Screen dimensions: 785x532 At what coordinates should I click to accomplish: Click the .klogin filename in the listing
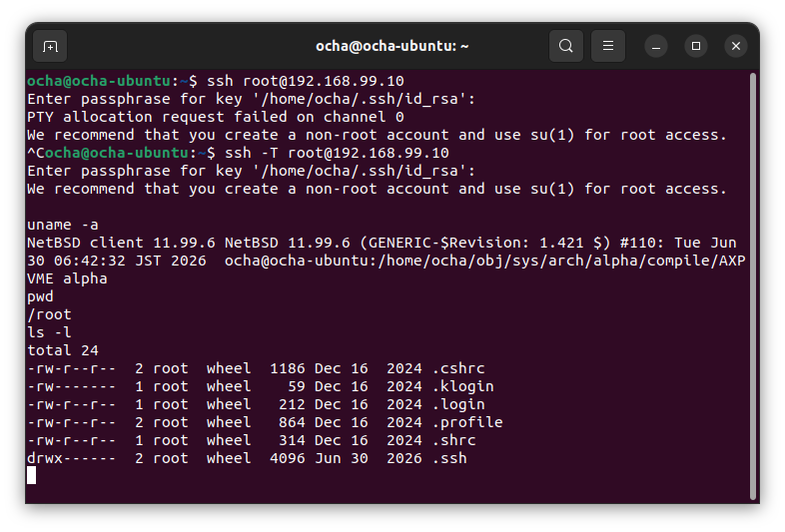(463, 386)
